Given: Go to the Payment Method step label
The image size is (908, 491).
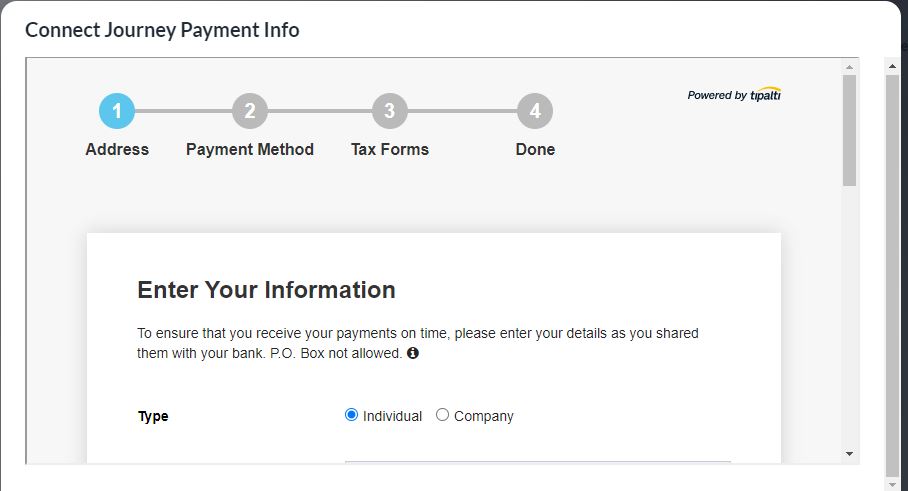Looking at the screenshot, I should [x=250, y=150].
